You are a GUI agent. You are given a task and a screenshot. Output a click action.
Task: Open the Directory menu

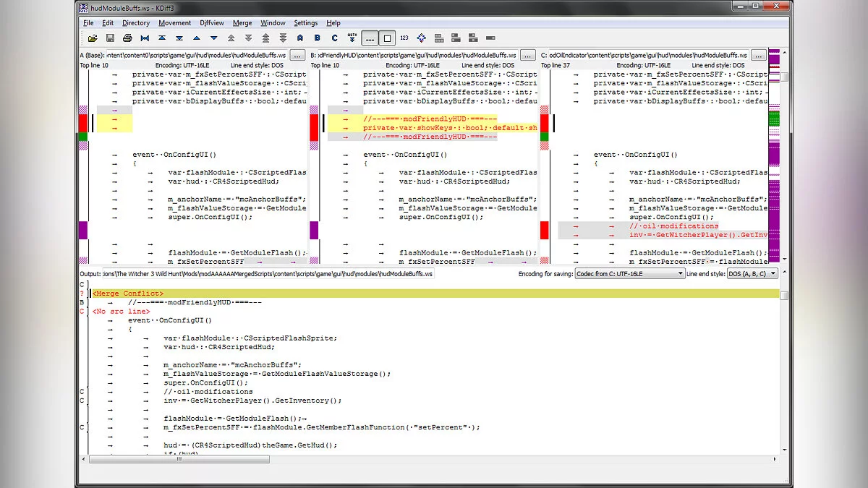point(136,23)
